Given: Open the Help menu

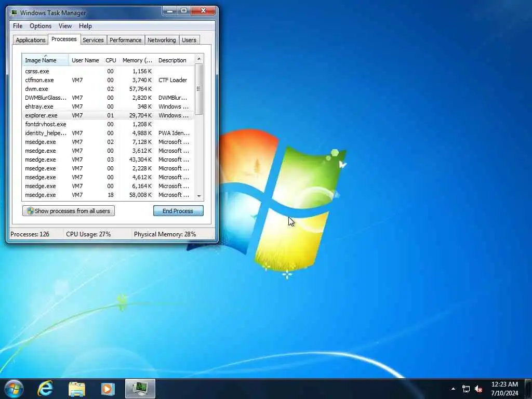Looking at the screenshot, I should (x=85, y=26).
